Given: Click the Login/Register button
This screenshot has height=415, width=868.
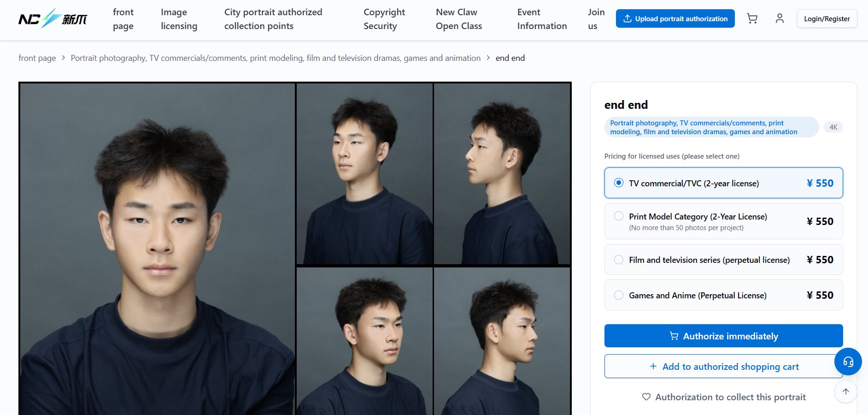Looking at the screenshot, I should pos(827,18).
